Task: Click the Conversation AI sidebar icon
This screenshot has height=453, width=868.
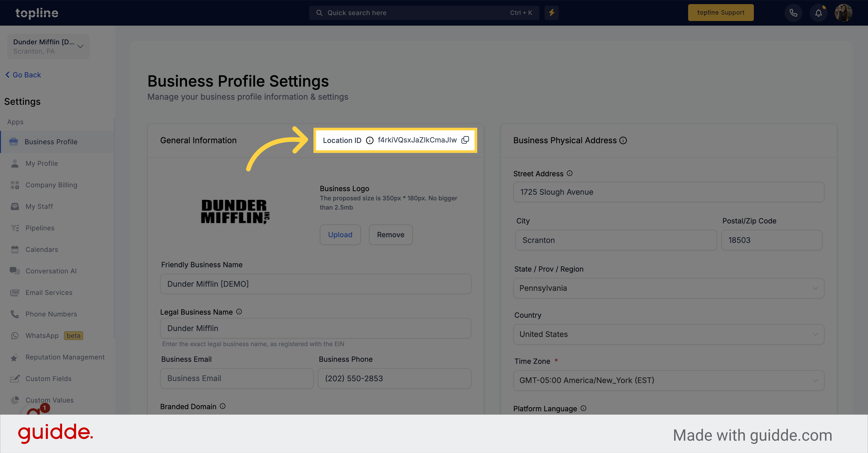Action: [14, 270]
